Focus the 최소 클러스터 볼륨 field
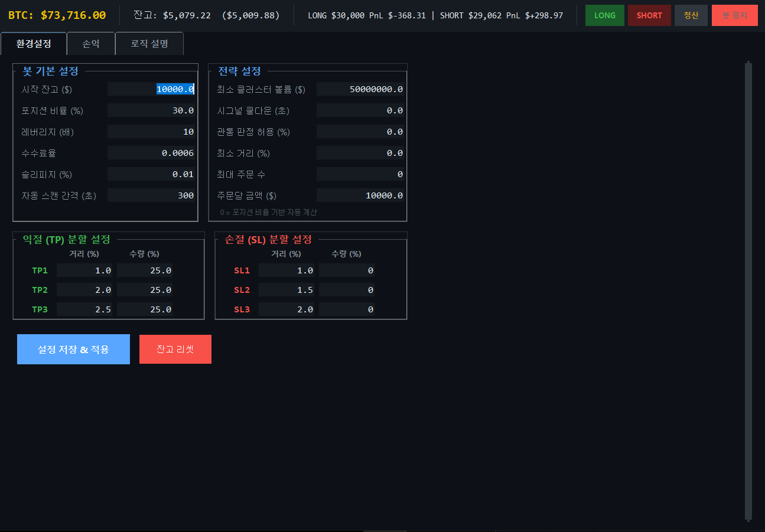 pos(360,89)
